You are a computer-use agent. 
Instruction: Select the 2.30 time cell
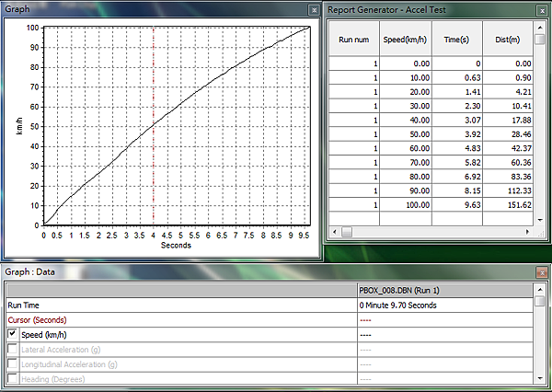tap(457, 106)
